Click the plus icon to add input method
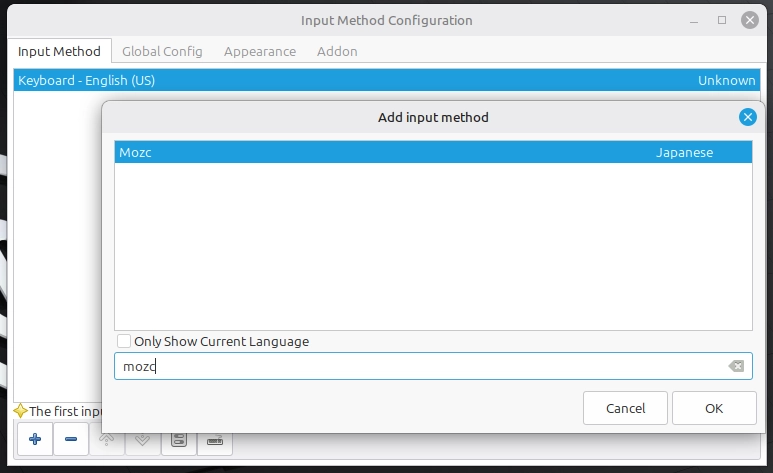 click(35, 439)
